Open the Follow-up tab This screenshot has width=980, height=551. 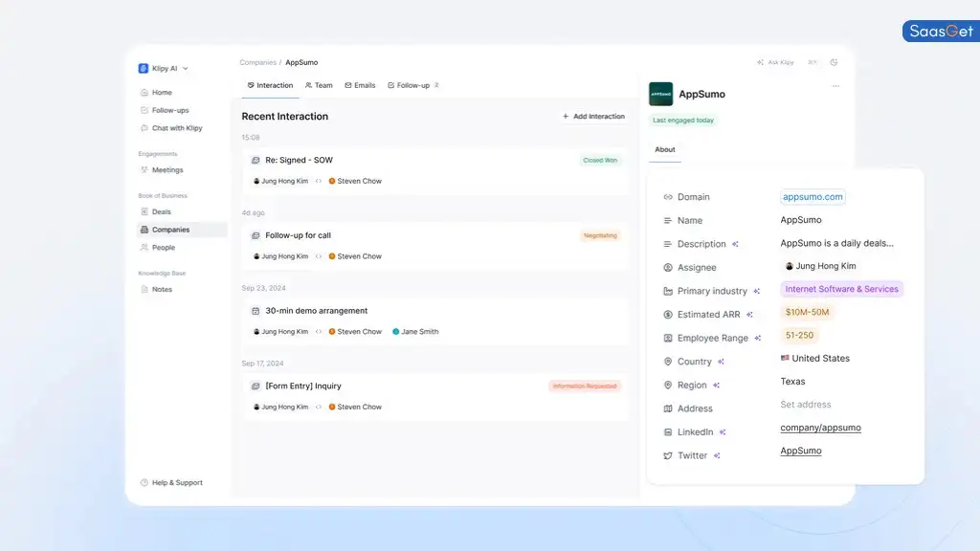click(413, 85)
